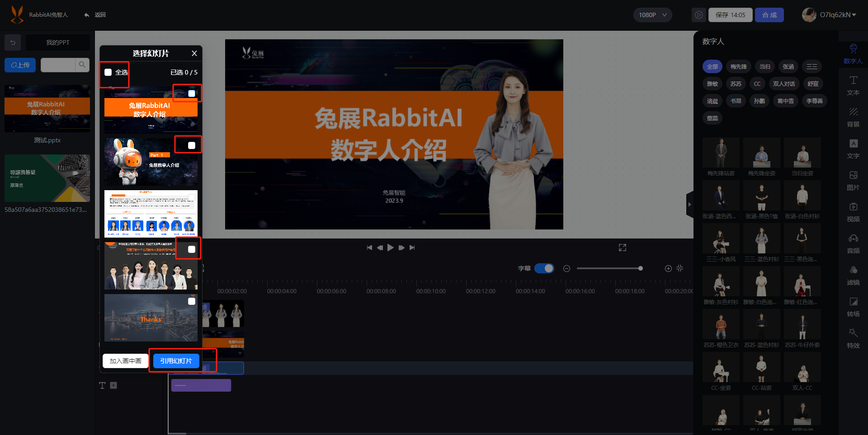868x435 pixels.
Task: Select the 张涵 filter tag
Action: (x=788, y=67)
